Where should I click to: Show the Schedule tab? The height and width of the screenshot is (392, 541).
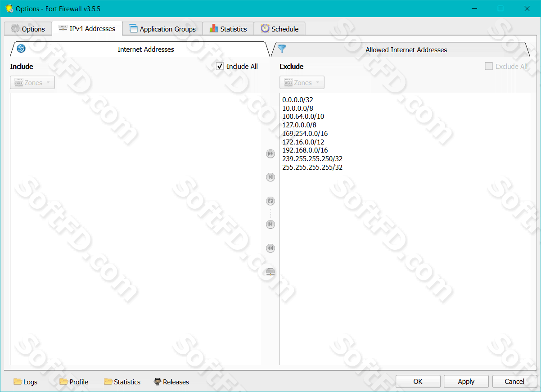(x=280, y=29)
